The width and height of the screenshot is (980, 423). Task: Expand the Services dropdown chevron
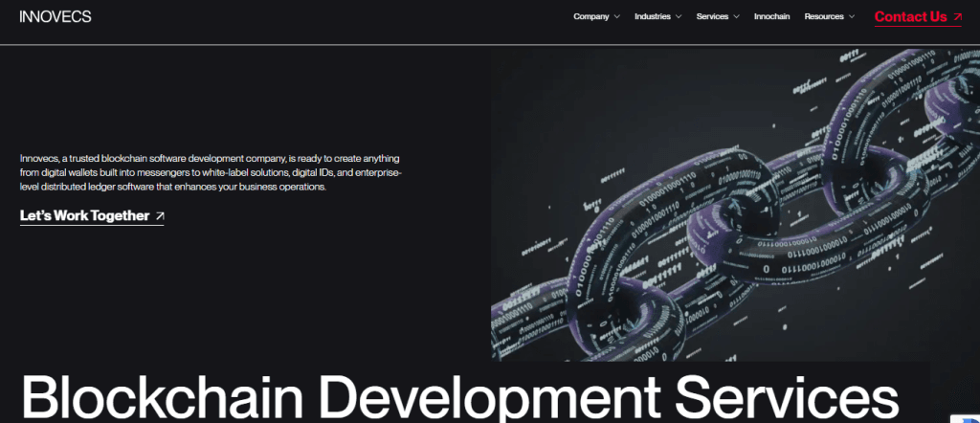[736, 17]
